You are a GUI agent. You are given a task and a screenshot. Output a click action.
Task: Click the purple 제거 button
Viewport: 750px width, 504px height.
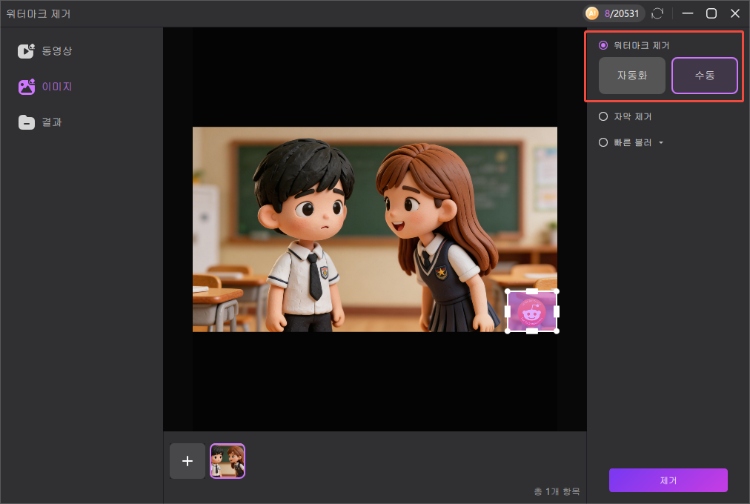click(668, 480)
